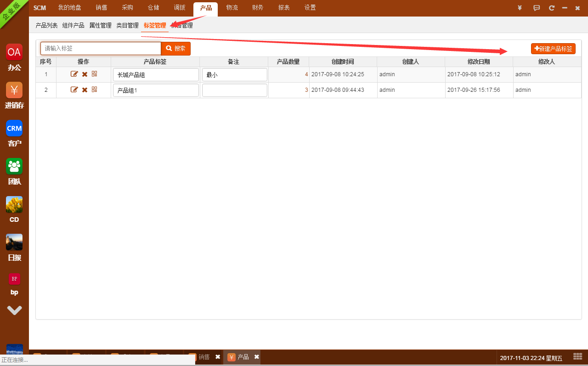Click the grid icon in row 1

95,74
